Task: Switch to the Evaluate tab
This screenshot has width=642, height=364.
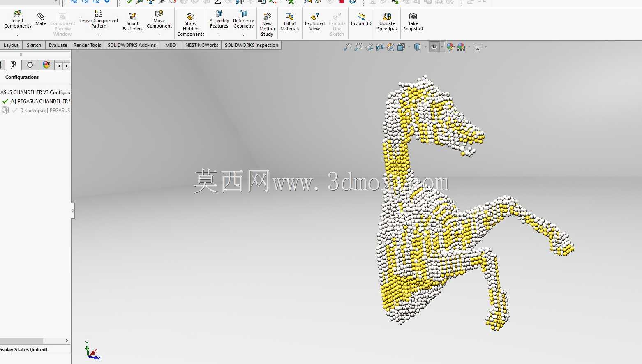Action: (x=58, y=45)
